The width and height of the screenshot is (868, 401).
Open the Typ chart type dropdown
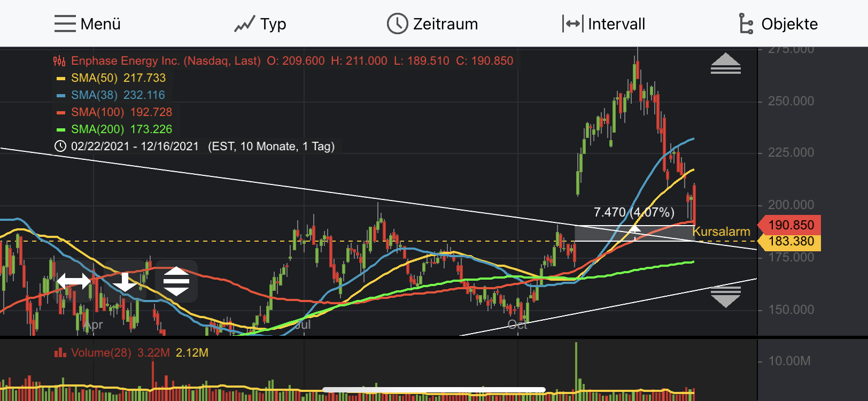click(x=260, y=24)
